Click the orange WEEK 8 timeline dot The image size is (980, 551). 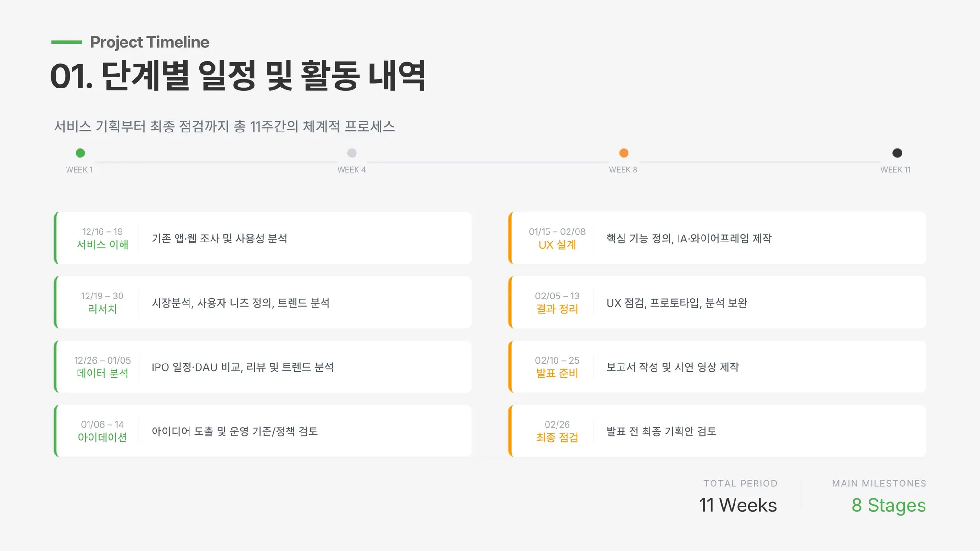624,153
